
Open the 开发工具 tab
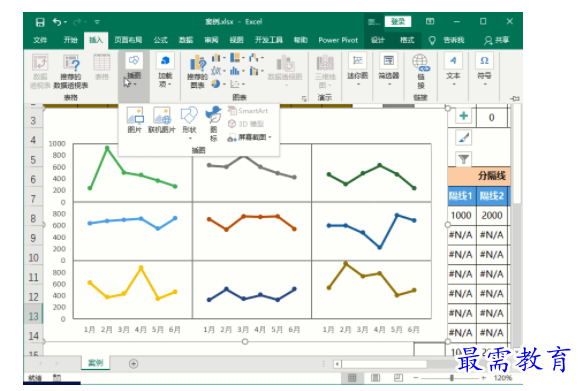tap(268, 40)
